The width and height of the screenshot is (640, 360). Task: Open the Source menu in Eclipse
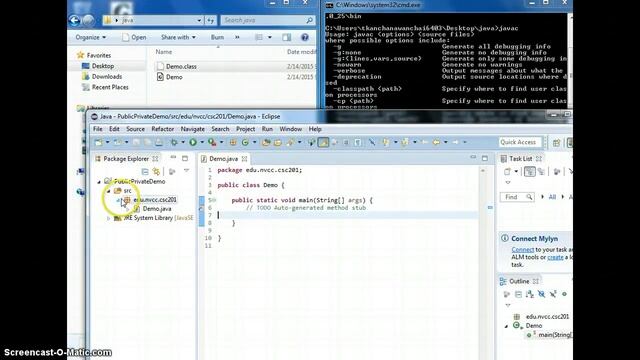(x=136, y=129)
